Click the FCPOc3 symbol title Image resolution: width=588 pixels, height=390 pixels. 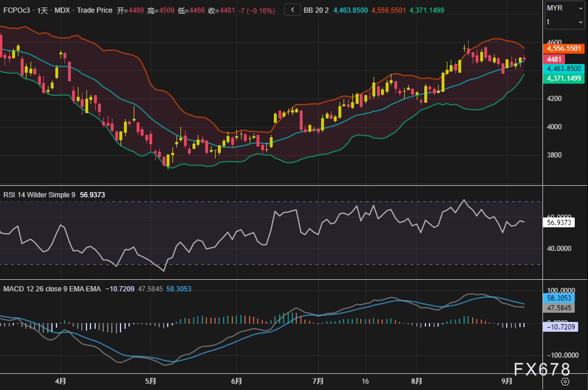(x=17, y=10)
